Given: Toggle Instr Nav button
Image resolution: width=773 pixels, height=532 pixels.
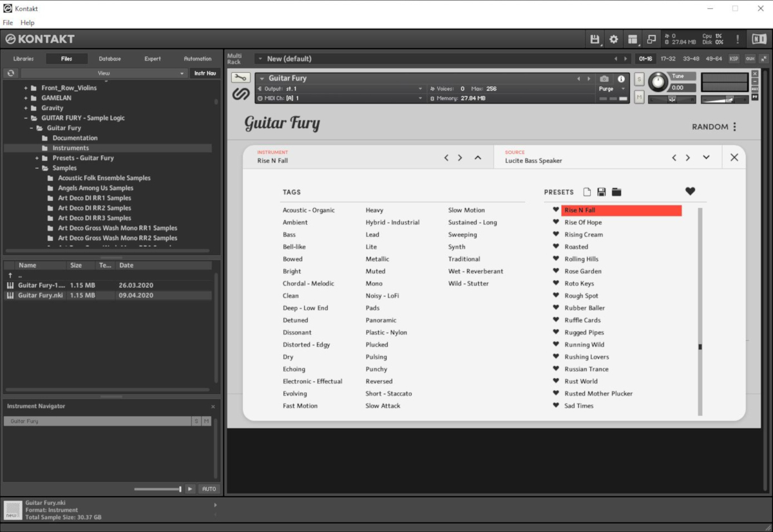Looking at the screenshot, I should (x=205, y=73).
